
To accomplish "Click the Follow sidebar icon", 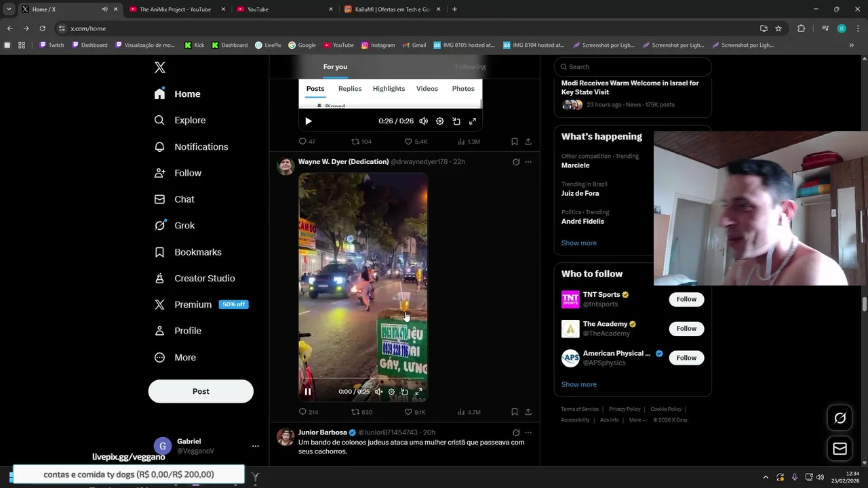I will (x=160, y=173).
